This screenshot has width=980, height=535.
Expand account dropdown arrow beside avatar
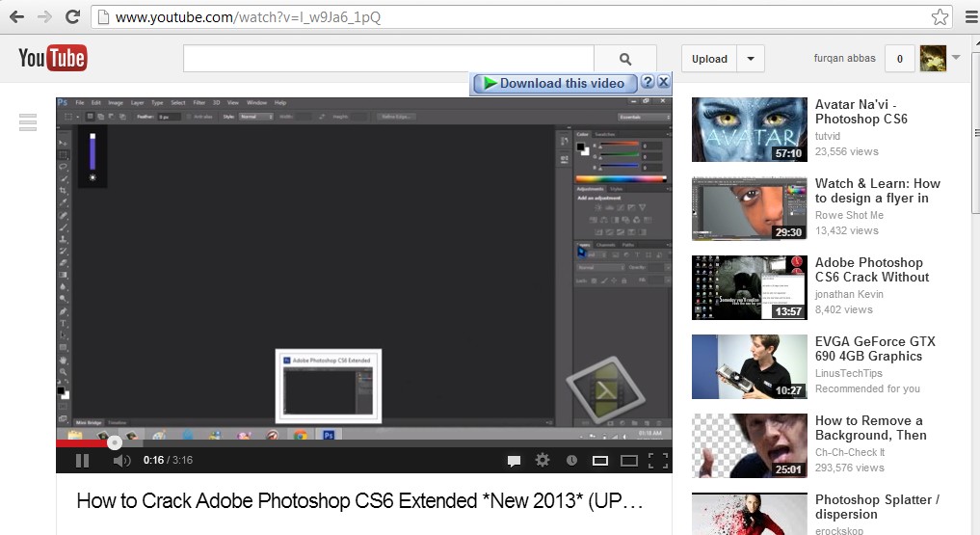(x=956, y=58)
